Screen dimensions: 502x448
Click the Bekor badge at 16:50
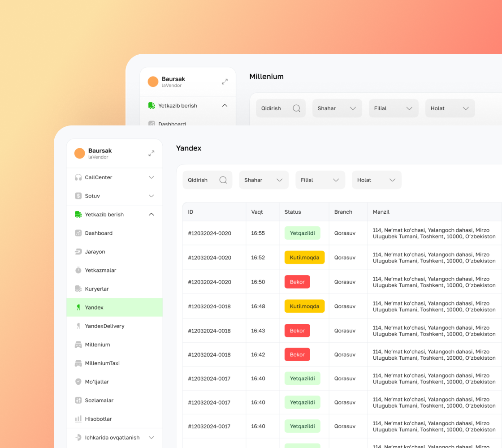pyautogui.click(x=297, y=282)
